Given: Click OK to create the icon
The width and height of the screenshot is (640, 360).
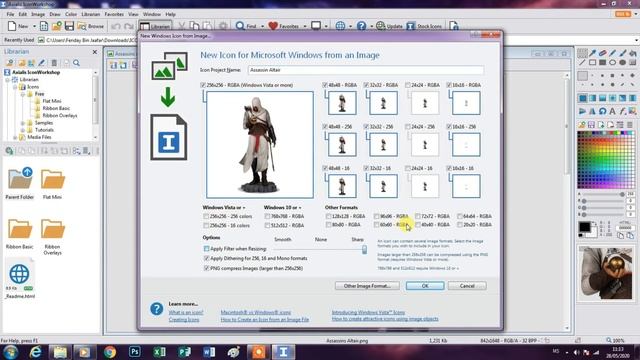Looking at the screenshot, I should pyautogui.click(x=425, y=286).
